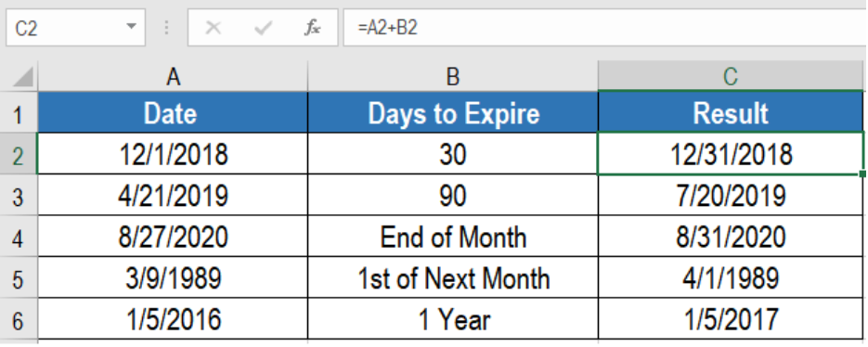Click the Name Box showing C2
The width and height of the screenshot is (868, 347).
coord(76,27)
